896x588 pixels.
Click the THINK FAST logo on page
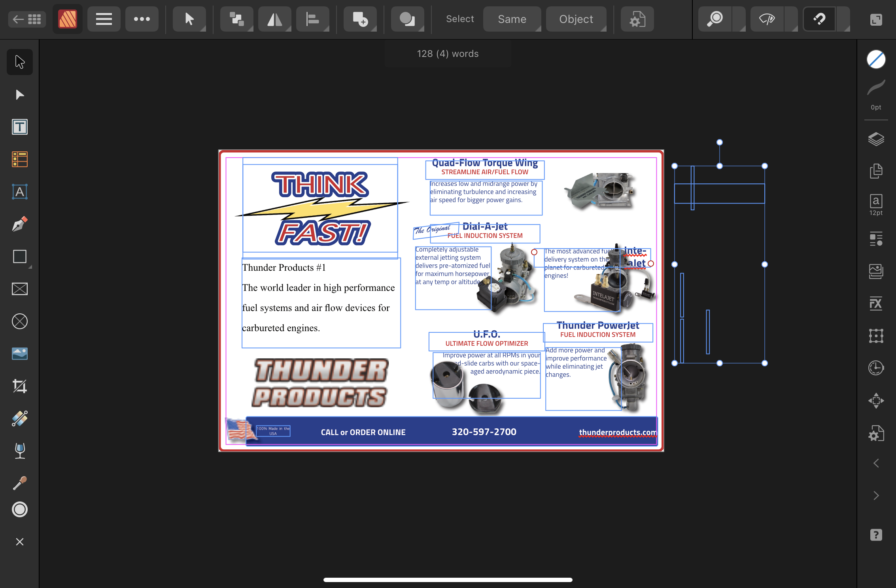pos(321,208)
